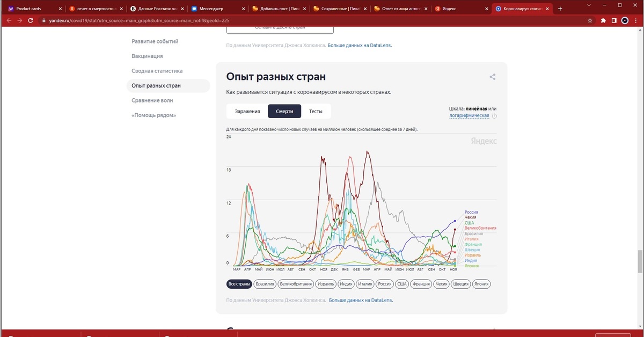Switch to the Добавить пост tab
This screenshot has height=337, width=644.
tap(278, 9)
